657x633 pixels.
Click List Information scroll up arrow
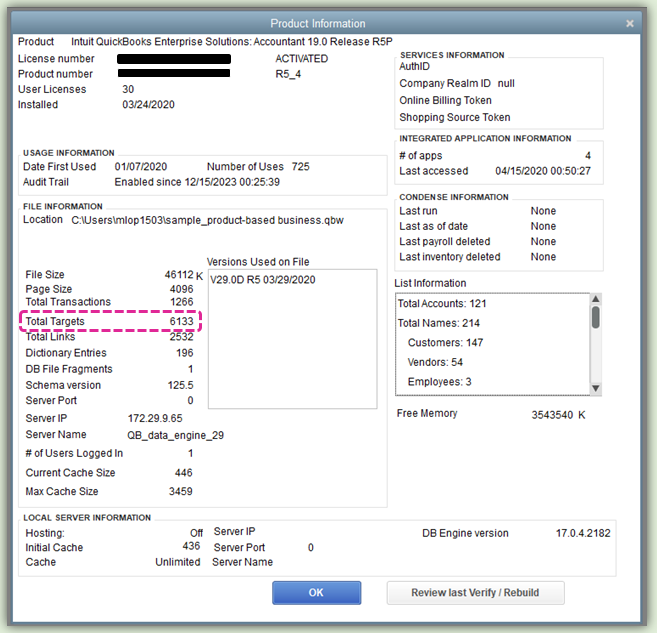point(595,299)
